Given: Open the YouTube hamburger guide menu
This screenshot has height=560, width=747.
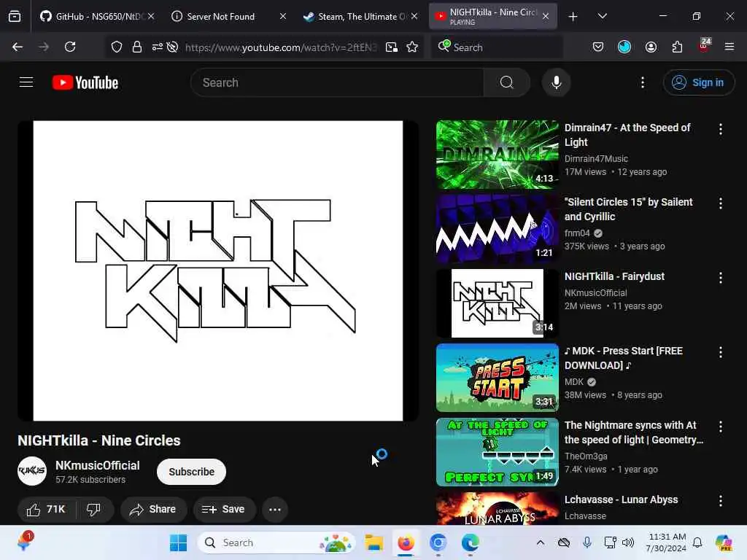Looking at the screenshot, I should tap(26, 82).
